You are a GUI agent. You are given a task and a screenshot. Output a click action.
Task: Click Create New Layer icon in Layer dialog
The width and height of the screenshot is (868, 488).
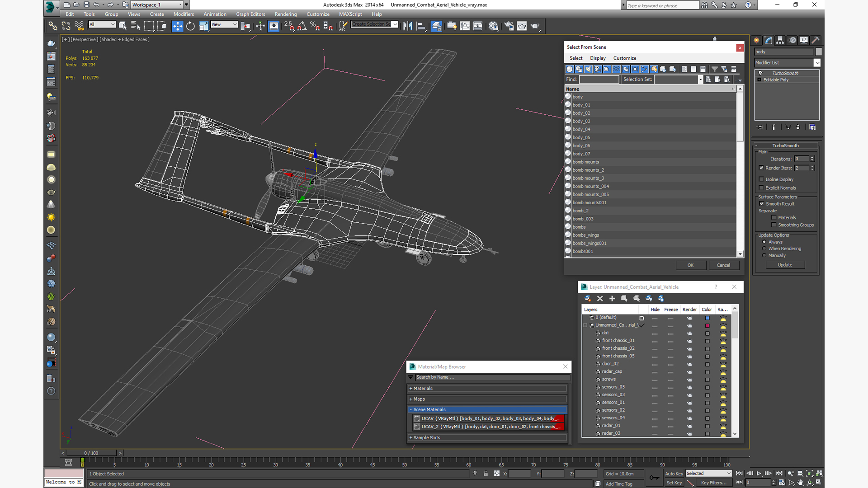click(588, 299)
